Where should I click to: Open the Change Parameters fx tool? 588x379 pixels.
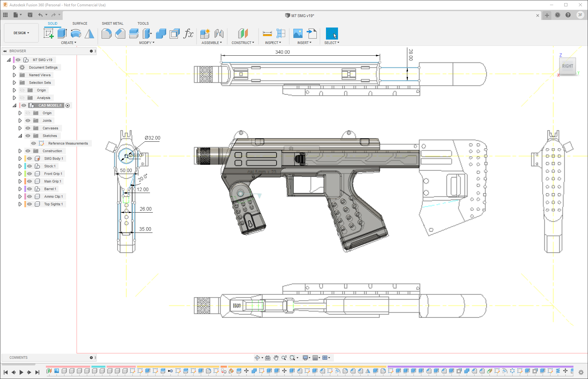(x=188, y=34)
